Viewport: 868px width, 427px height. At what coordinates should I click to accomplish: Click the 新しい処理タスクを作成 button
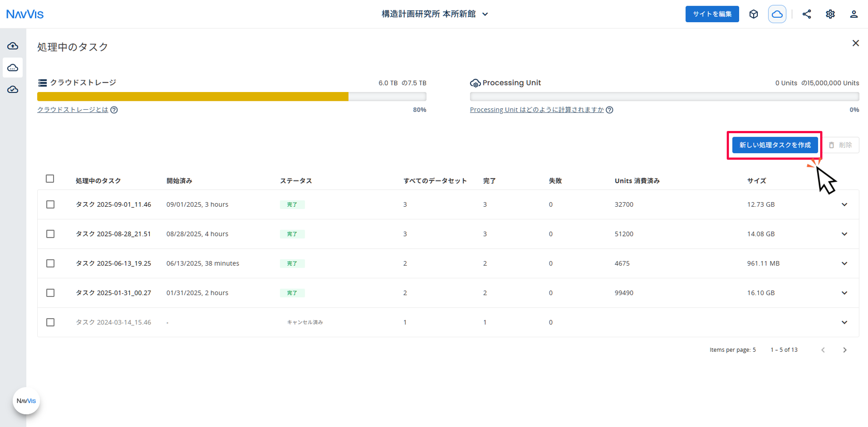[775, 145]
